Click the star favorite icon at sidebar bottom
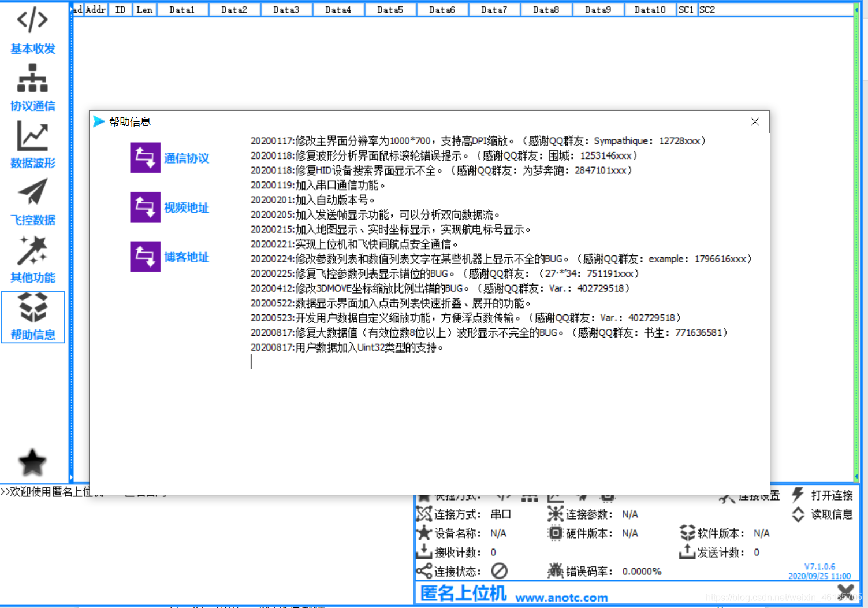Image resolution: width=868 pixels, height=608 pixels. click(32, 462)
